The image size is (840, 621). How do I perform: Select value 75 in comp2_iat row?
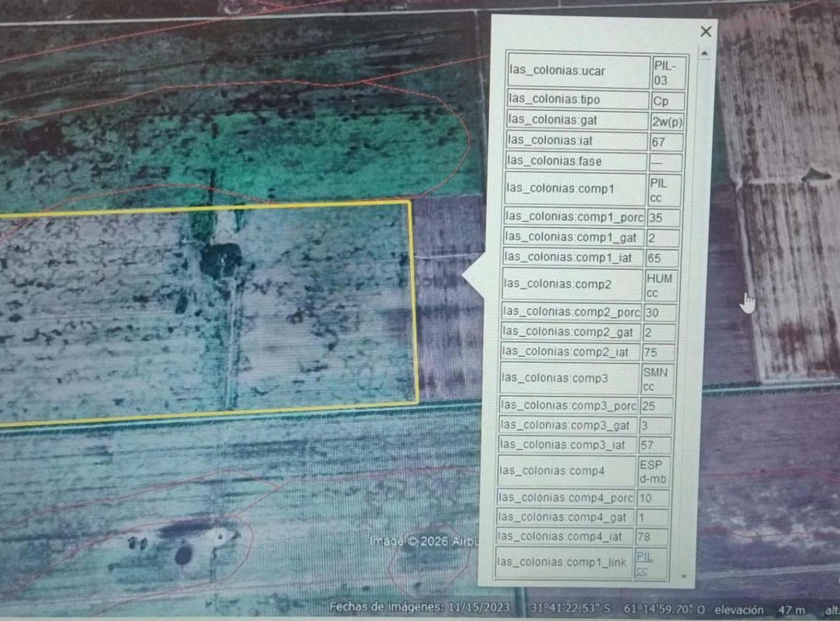(x=658, y=352)
